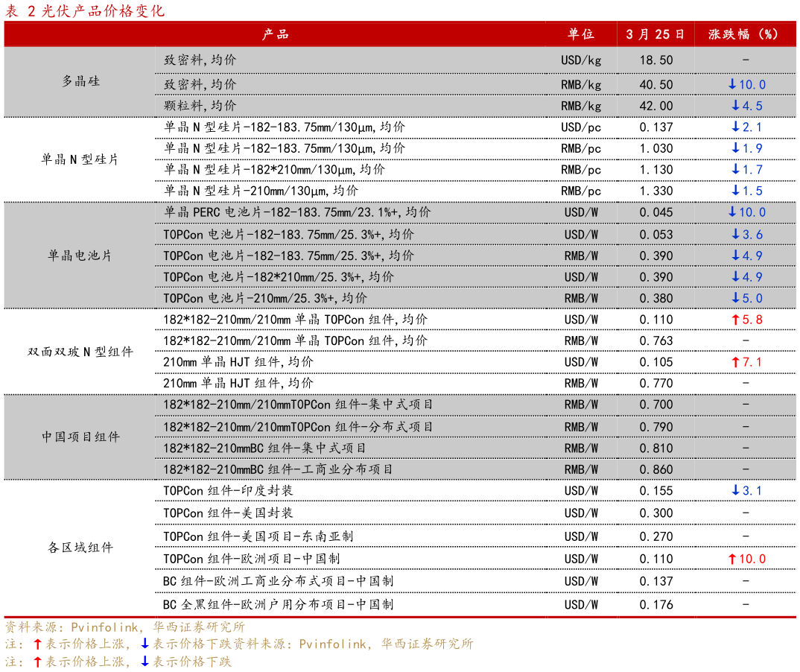The width and height of the screenshot is (800, 672).
Task: Click the 各区域组件 category cell
Action: pos(80,548)
